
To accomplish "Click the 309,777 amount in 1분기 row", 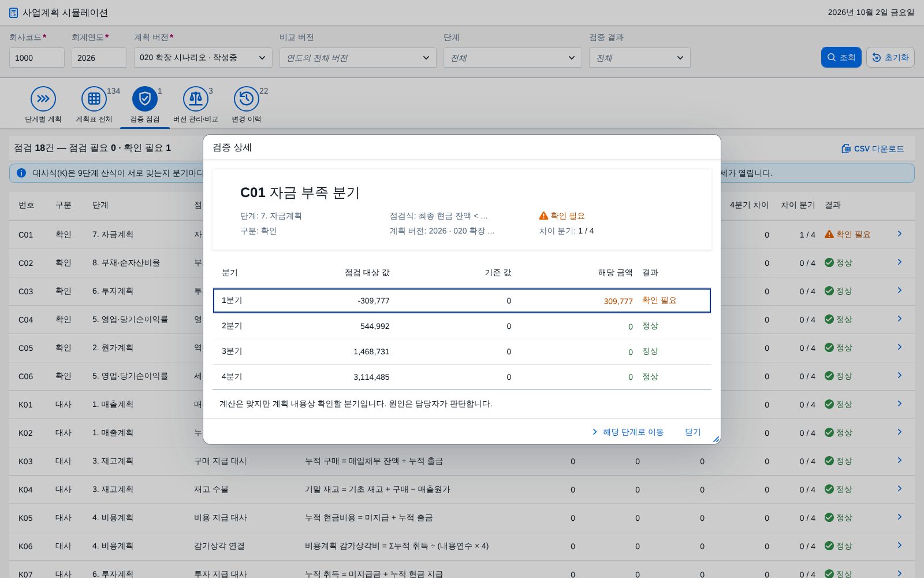I will click(x=619, y=301).
